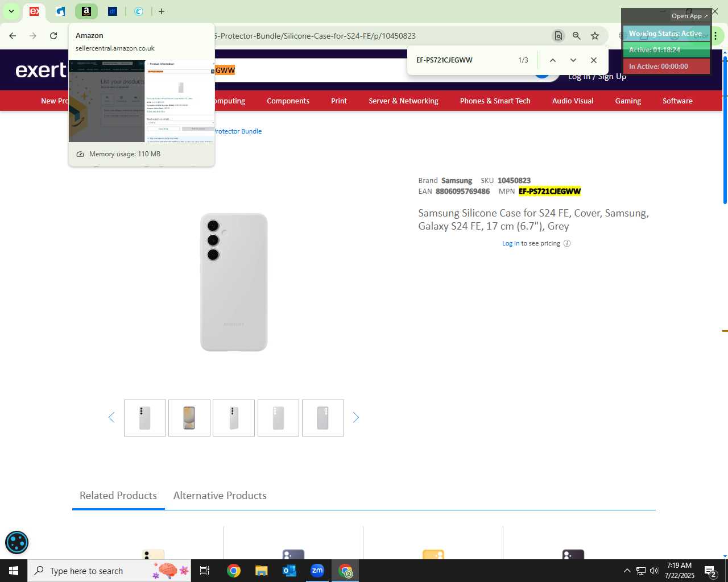Switch to the second browser tab with blue icon
The height and width of the screenshot is (582, 728).
60,11
